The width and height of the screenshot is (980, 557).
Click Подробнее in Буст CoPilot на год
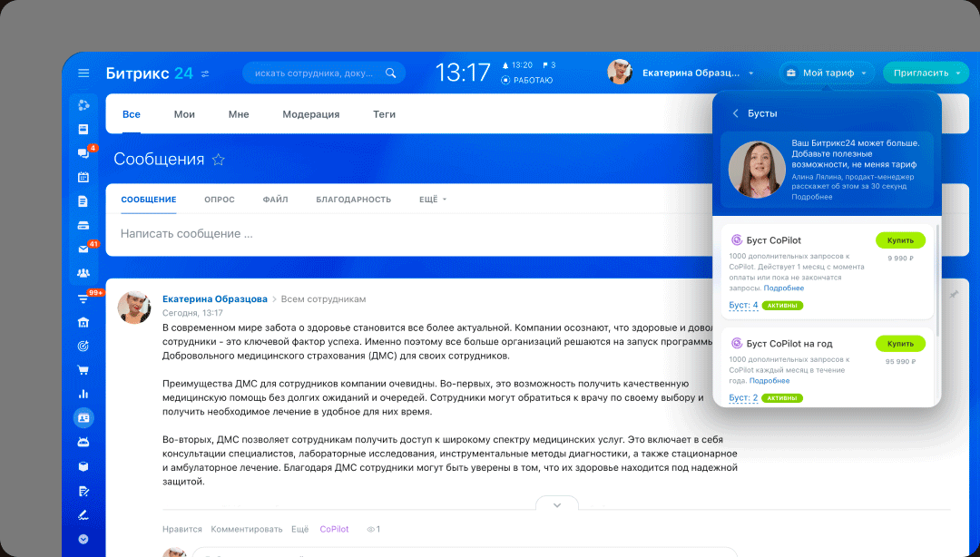[x=769, y=381]
